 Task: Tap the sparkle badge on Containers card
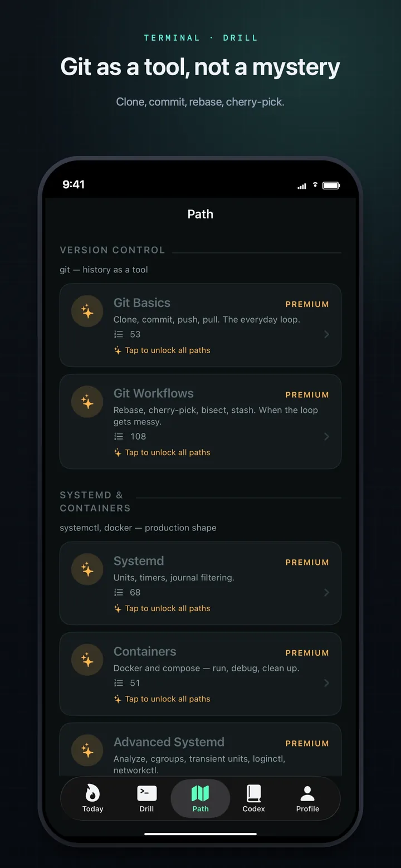[x=87, y=660]
